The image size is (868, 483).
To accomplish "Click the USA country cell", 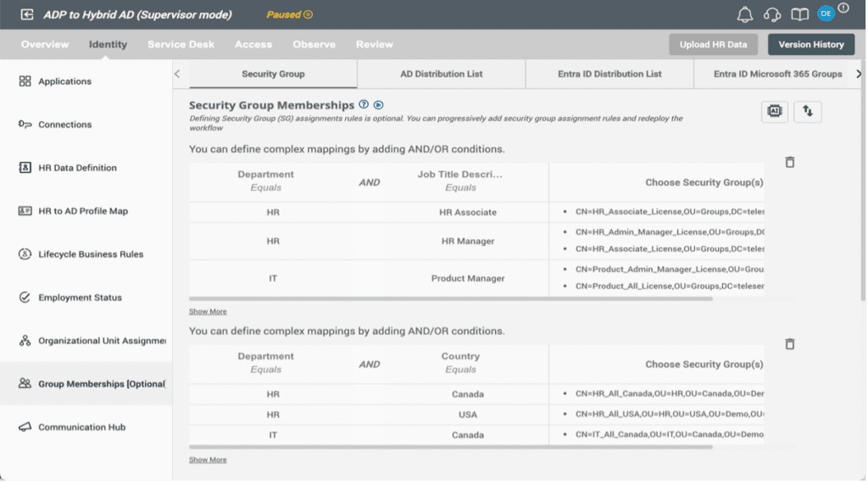I will pos(468,414).
